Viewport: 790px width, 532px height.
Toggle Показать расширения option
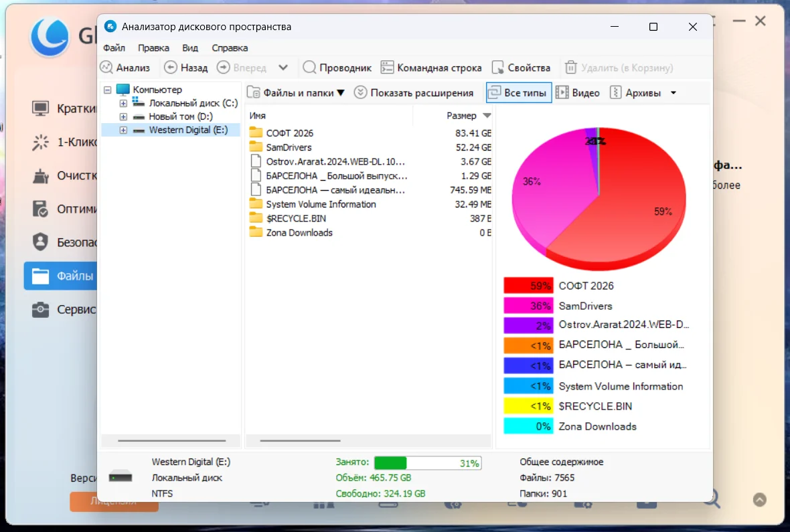(414, 93)
